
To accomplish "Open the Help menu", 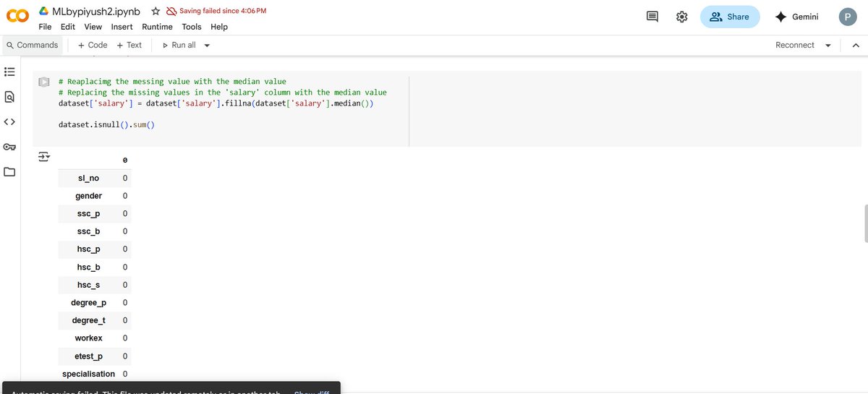I will (x=219, y=27).
